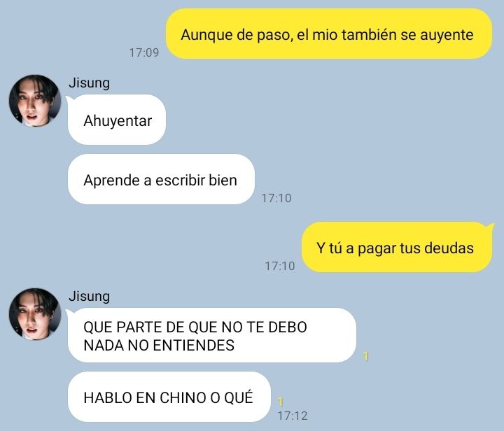This screenshot has height=431, width=504.
Task: Tap the 17:10 timestamp beside Aprende message
Action: tap(276, 198)
